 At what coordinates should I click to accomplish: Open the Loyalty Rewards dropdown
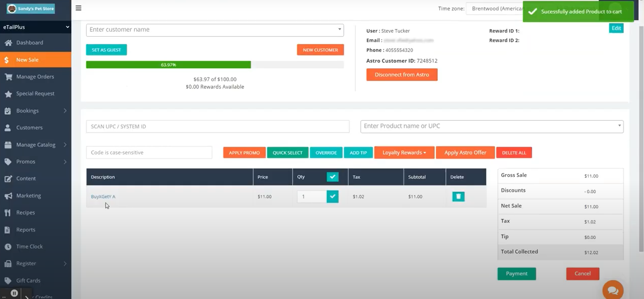(x=404, y=153)
